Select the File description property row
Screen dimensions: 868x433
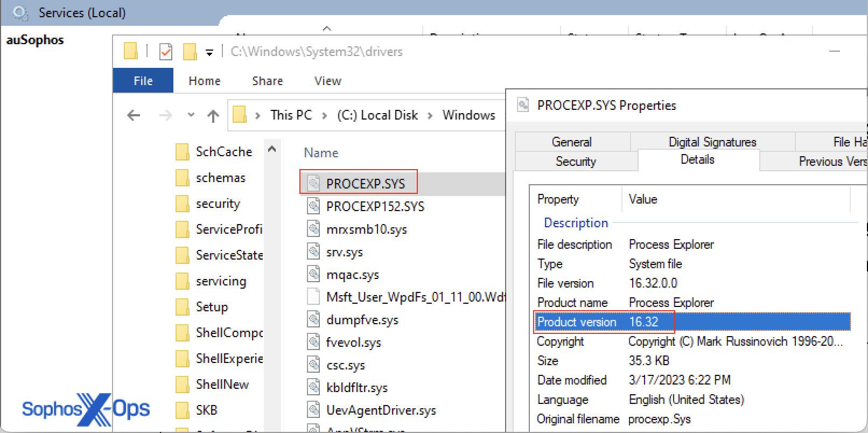(694, 245)
